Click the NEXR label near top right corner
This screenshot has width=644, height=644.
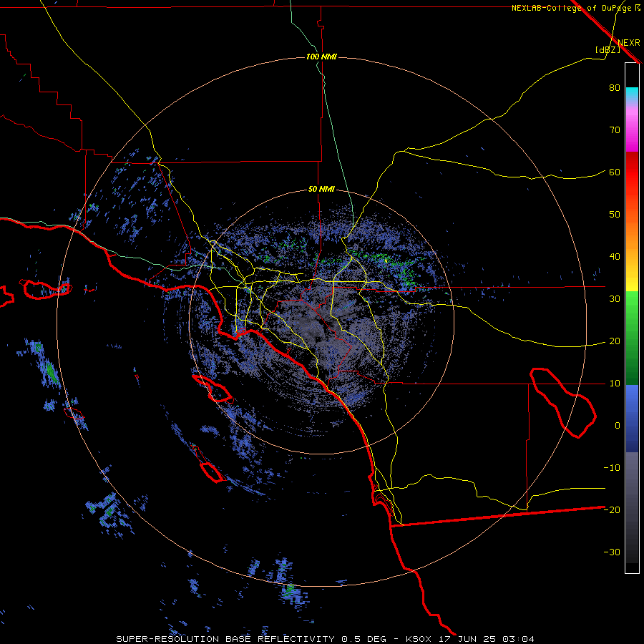[628, 43]
